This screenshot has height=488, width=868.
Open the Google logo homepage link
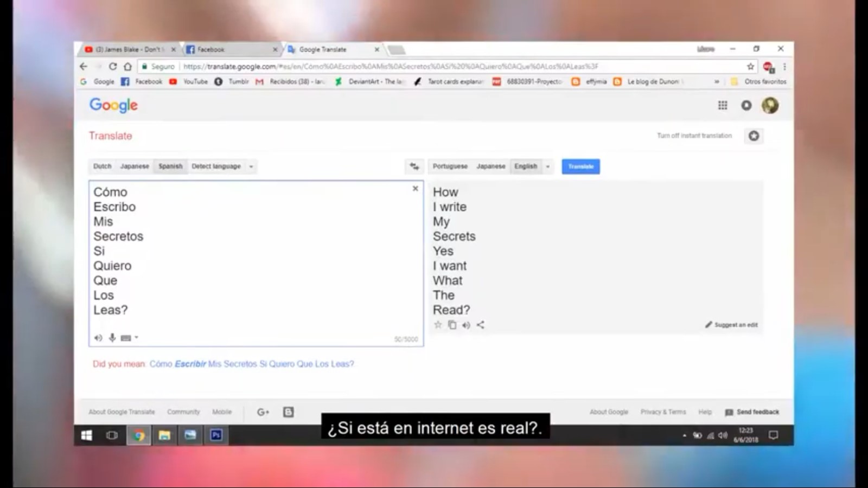[113, 105]
